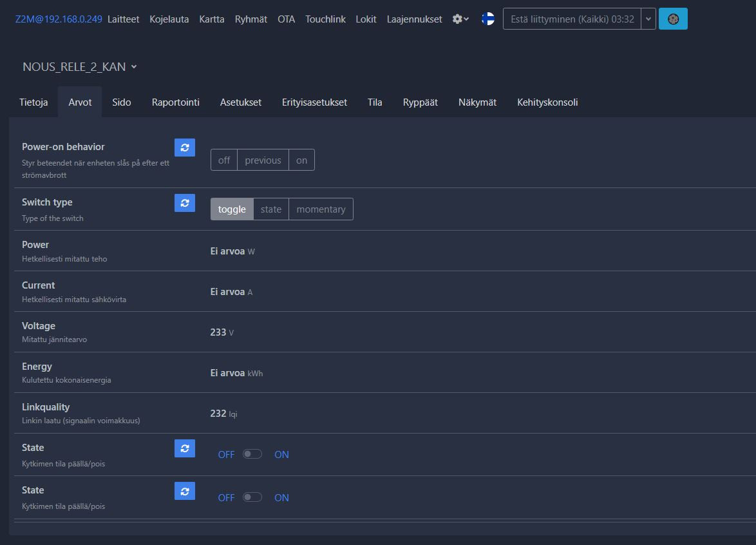This screenshot has width=756, height=545.
Task: Click the Estä liittyminen (Kaikki) button
Action: coord(572,19)
